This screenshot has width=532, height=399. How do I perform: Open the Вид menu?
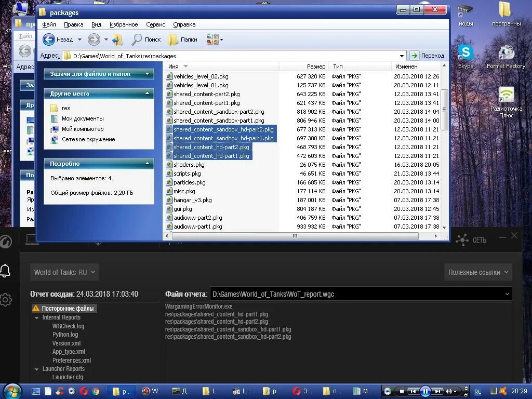coord(96,24)
